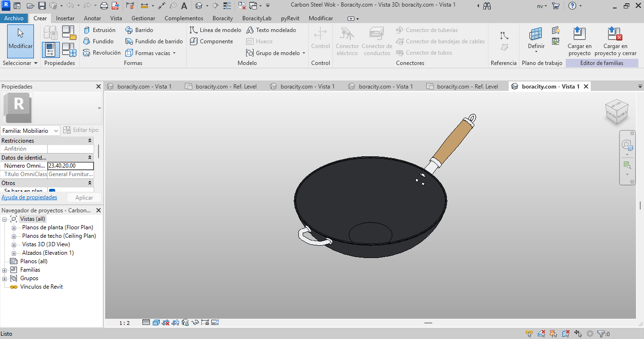
Task: Open the Familia: Mobiliario selector
Action: tap(30, 130)
